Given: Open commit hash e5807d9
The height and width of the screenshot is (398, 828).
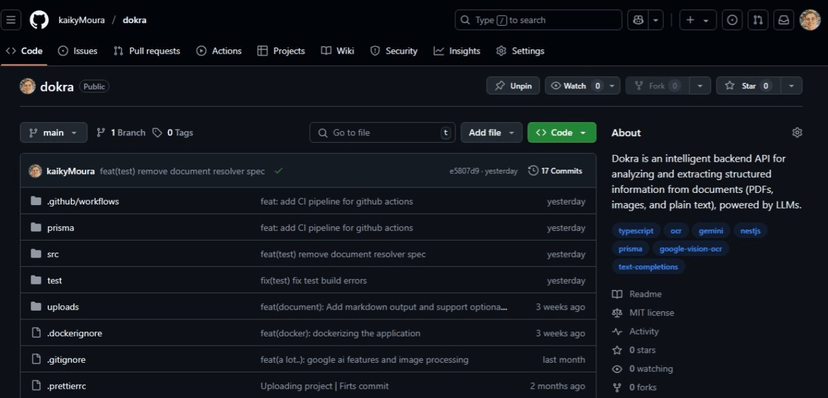Looking at the screenshot, I should (x=463, y=171).
